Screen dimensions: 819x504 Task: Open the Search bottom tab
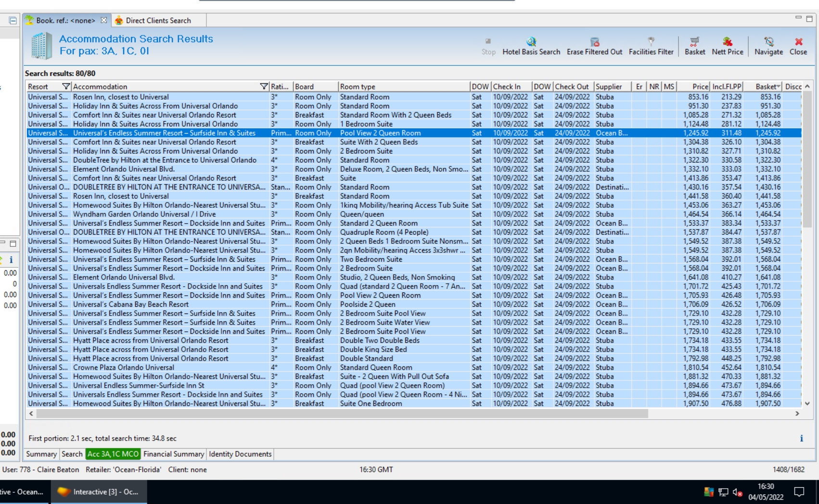click(72, 454)
